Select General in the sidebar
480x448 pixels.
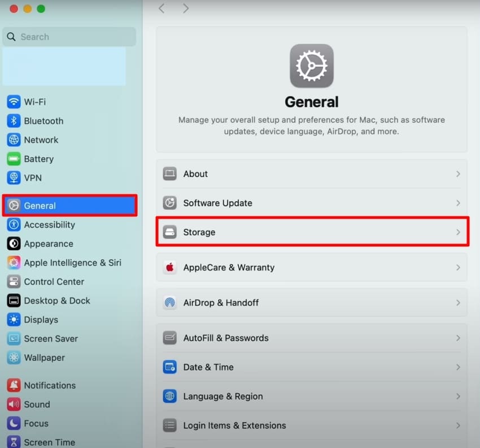tap(40, 206)
